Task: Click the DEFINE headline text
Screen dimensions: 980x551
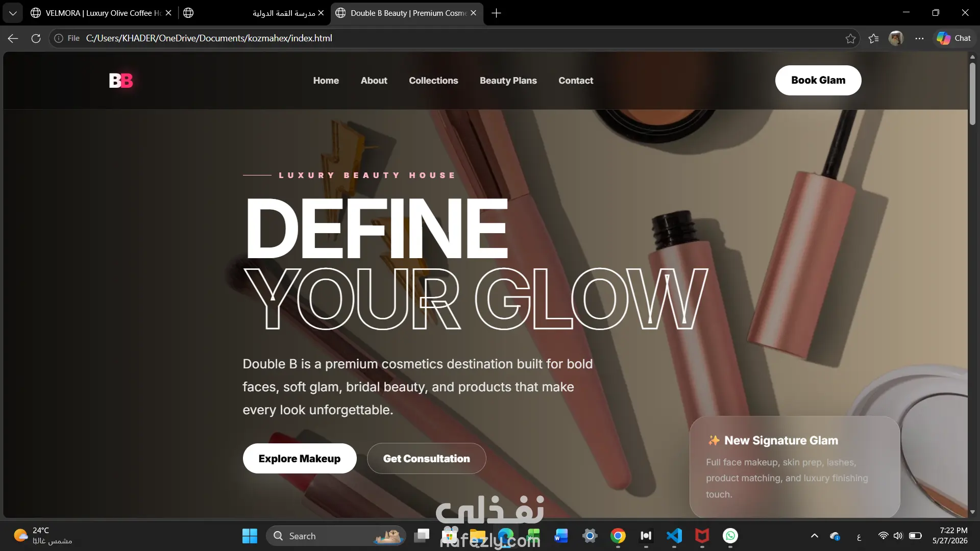Action: pyautogui.click(x=377, y=228)
